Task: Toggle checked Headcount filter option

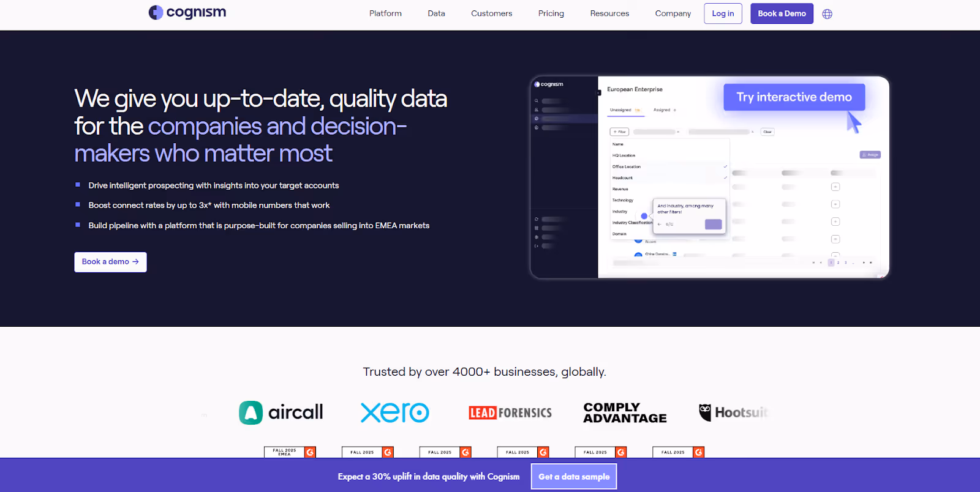Action: pos(669,177)
